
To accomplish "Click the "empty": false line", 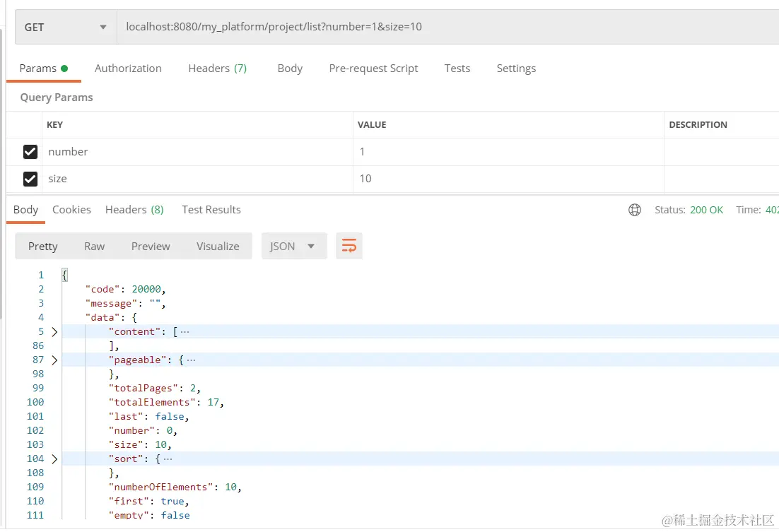I will tap(149, 515).
